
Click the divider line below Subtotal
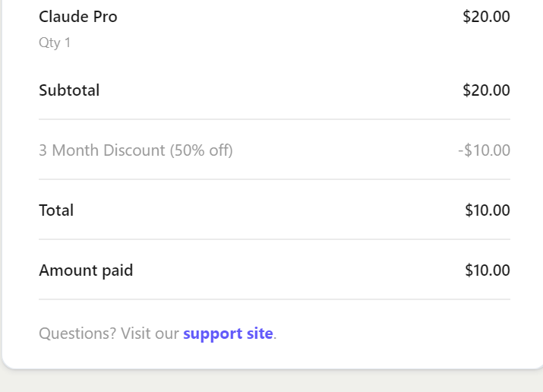tap(274, 119)
